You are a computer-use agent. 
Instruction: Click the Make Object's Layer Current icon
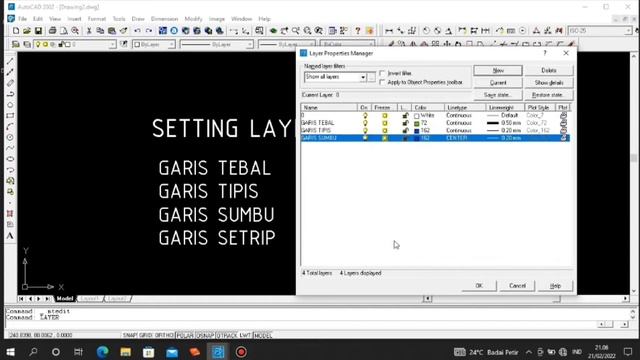coord(16,44)
